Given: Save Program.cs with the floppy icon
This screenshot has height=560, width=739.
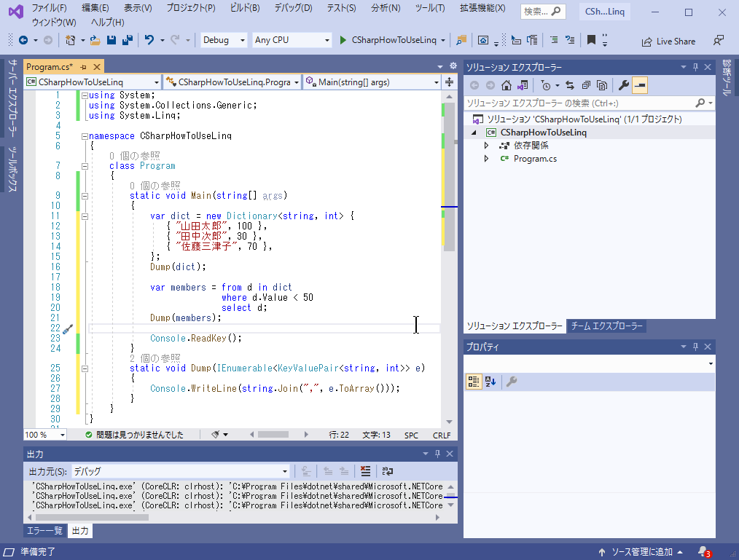Looking at the screenshot, I should 112,41.
